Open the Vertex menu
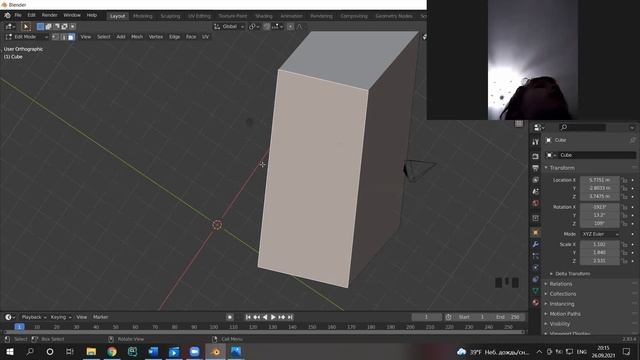This screenshot has width=640, height=360. click(x=156, y=37)
